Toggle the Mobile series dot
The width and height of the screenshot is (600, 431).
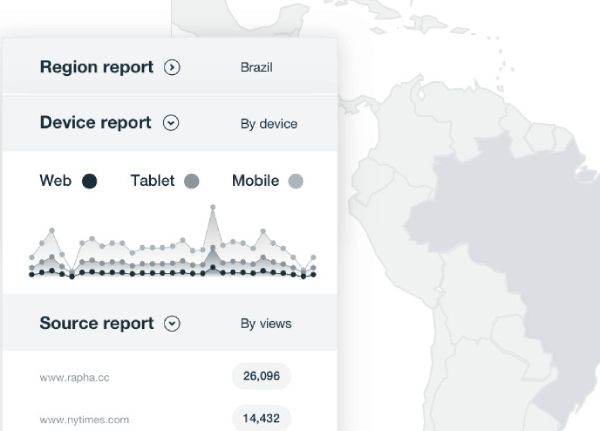[x=295, y=182]
